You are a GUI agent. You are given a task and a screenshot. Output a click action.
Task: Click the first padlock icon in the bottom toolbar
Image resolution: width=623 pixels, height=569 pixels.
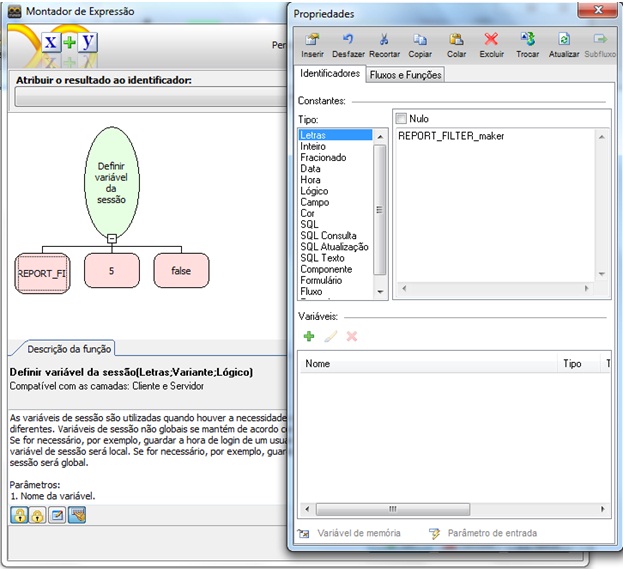point(19,515)
